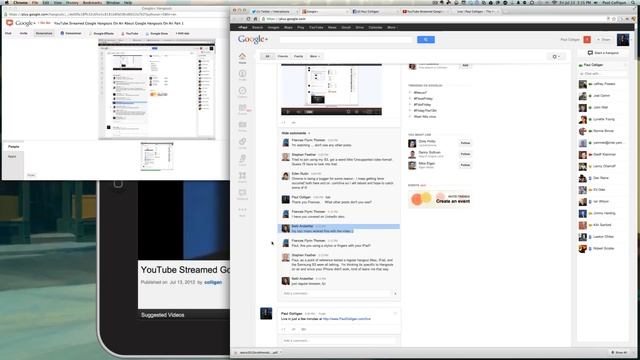Click the screenshare thumbnail in Hangout filmstrip
The width and height of the screenshot is (640, 360).
coord(157,156)
